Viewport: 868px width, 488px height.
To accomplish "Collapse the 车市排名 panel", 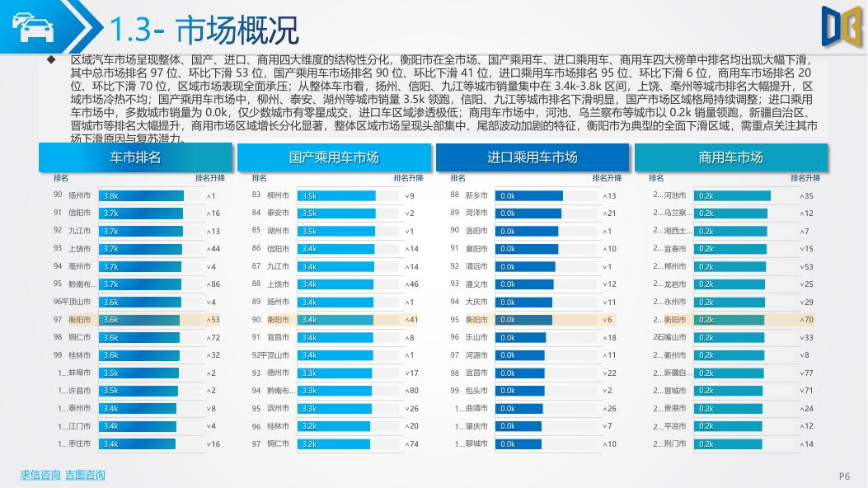I will tap(134, 157).
